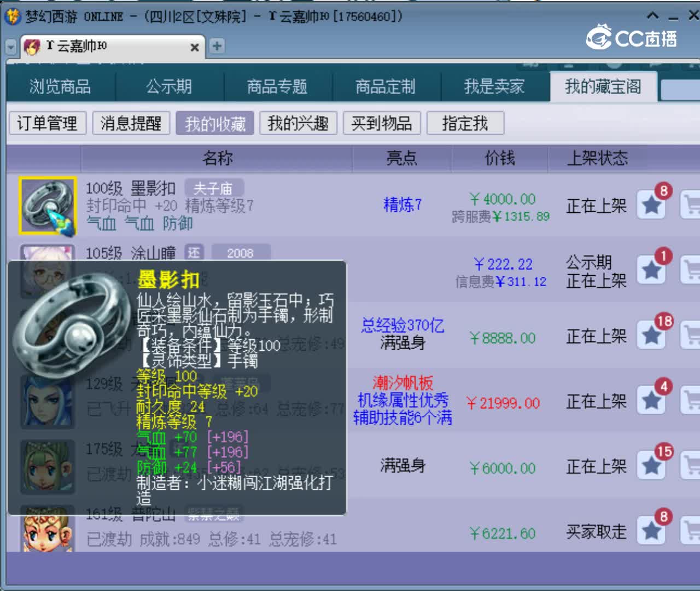Click the 2008 tag on 涂山瞳 row
The height and width of the screenshot is (591, 700).
tap(240, 253)
